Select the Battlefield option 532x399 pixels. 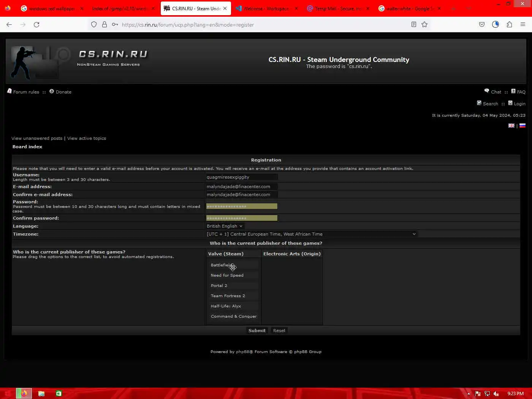pyautogui.click(x=233, y=265)
